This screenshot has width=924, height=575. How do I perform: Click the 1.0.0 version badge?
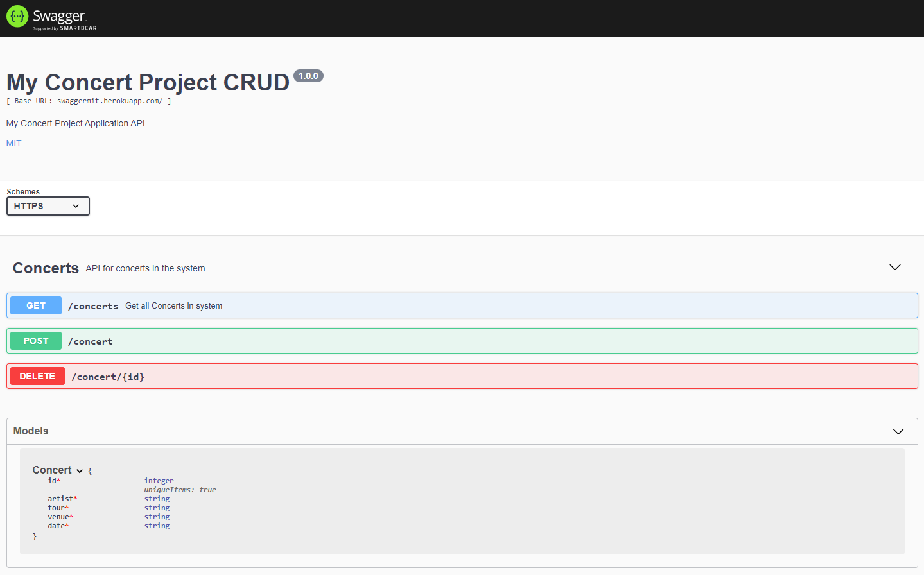pyautogui.click(x=308, y=76)
